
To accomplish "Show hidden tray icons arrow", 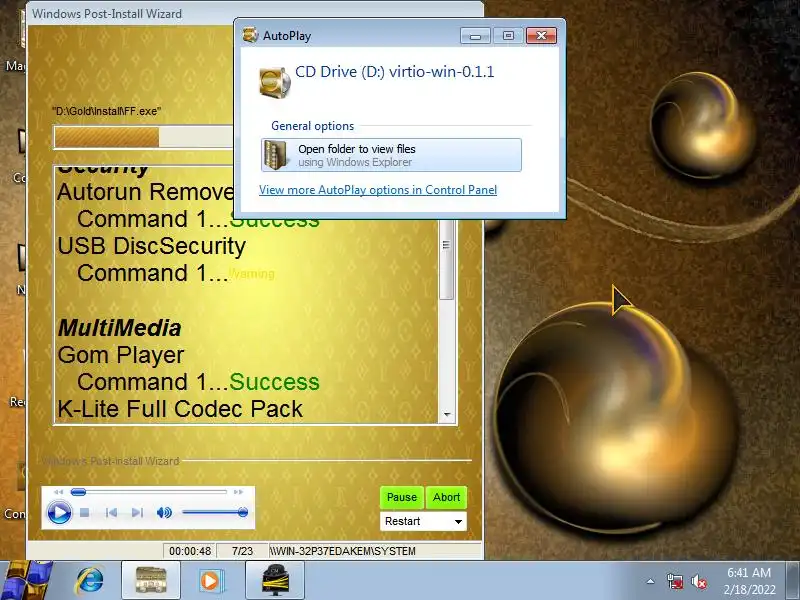I will pos(651,581).
